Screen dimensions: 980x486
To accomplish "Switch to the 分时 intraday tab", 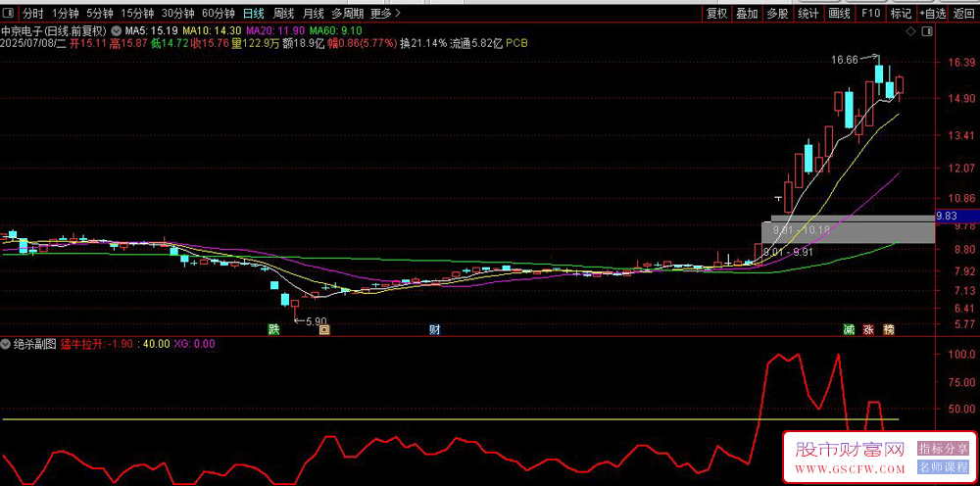I will (x=33, y=13).
